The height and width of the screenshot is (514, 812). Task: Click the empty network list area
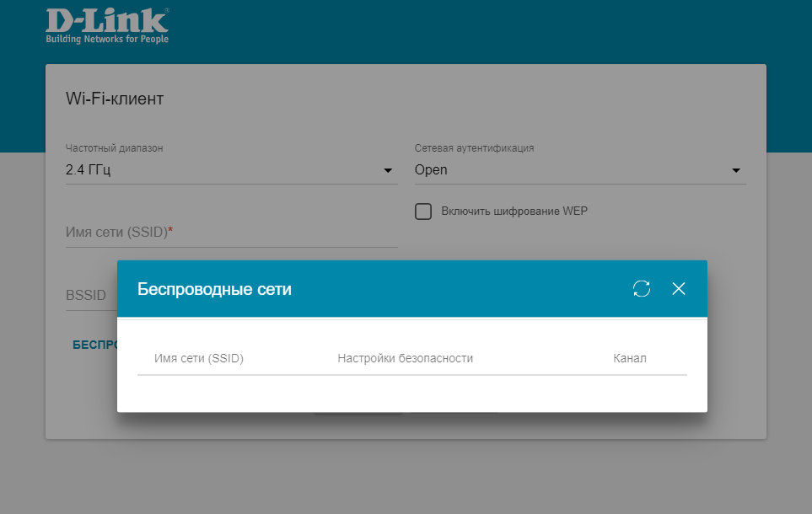(x=412, y=394)
